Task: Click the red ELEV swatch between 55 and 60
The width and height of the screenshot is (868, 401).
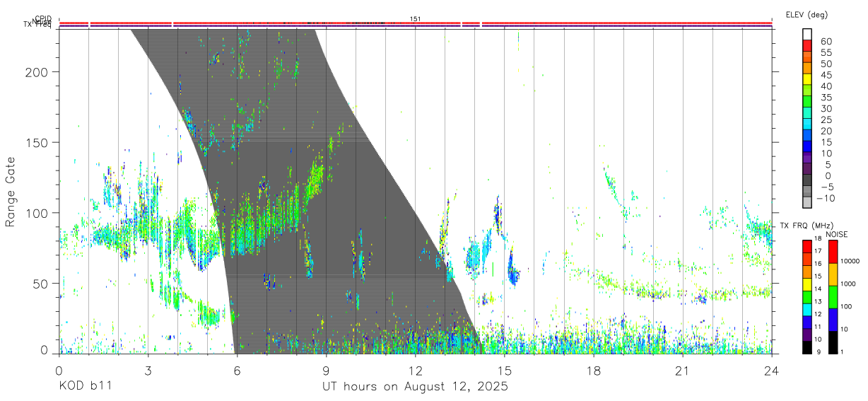Action: 807,47
